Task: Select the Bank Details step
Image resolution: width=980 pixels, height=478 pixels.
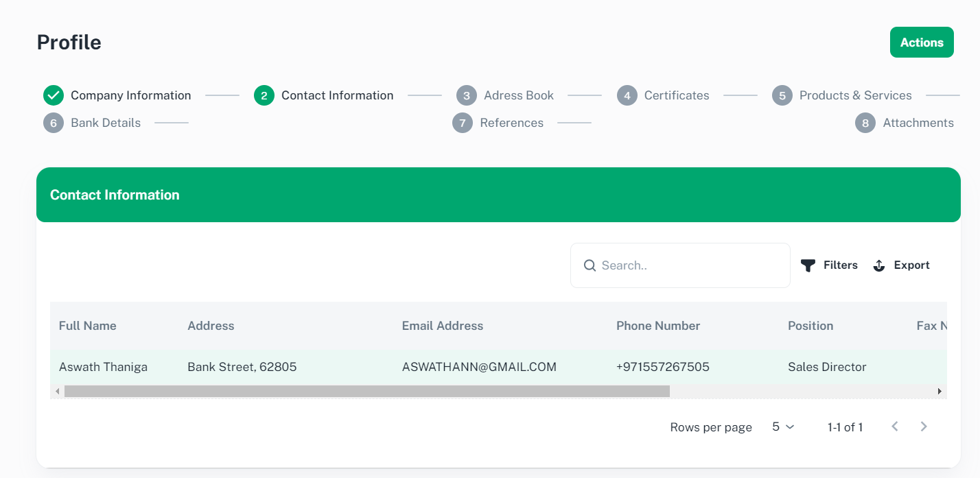Action: pos(105,123)
